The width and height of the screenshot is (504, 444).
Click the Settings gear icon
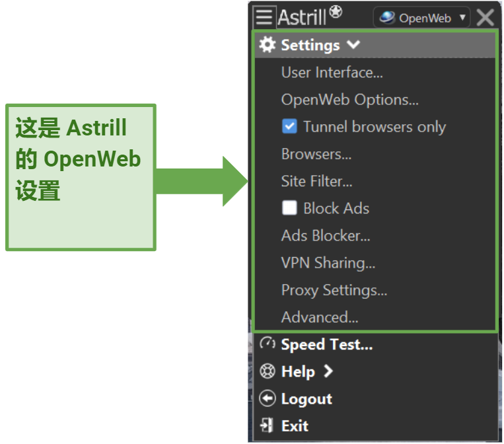pyautogui.click(x=268, y=44)
